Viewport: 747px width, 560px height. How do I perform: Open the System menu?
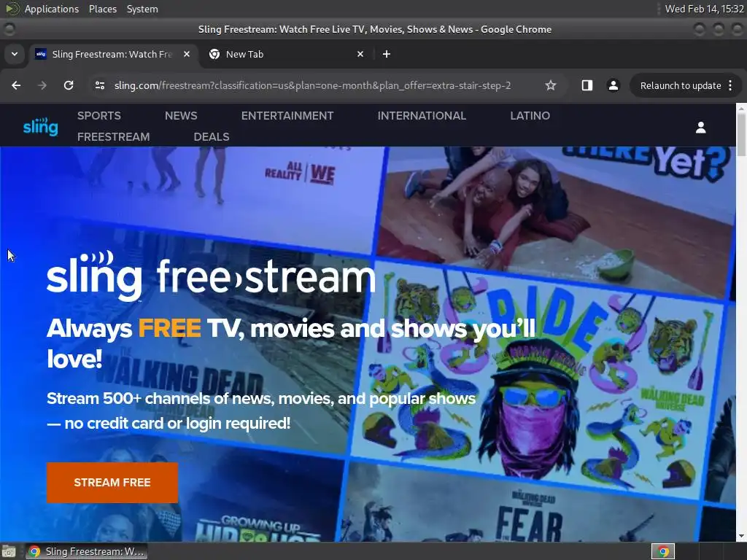[x=142, y=9]
